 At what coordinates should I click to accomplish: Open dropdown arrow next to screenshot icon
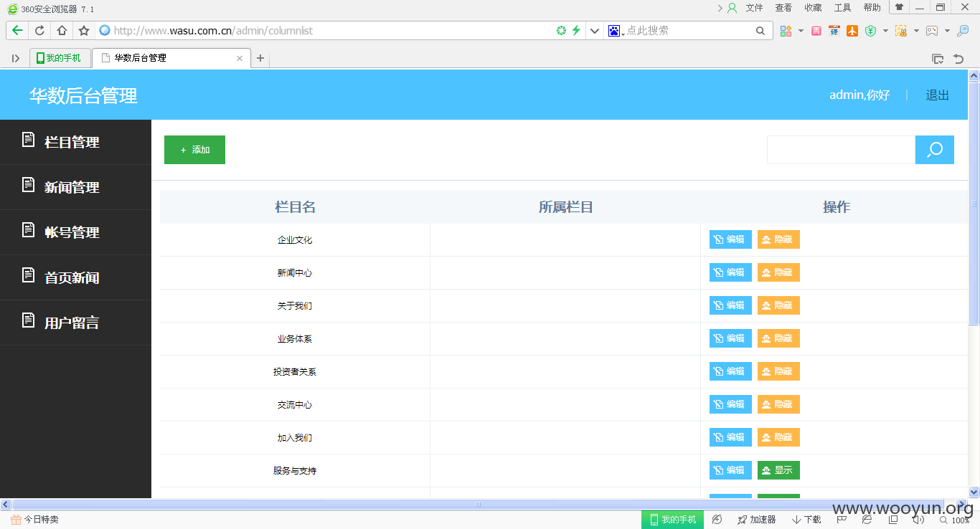[916, 31]
